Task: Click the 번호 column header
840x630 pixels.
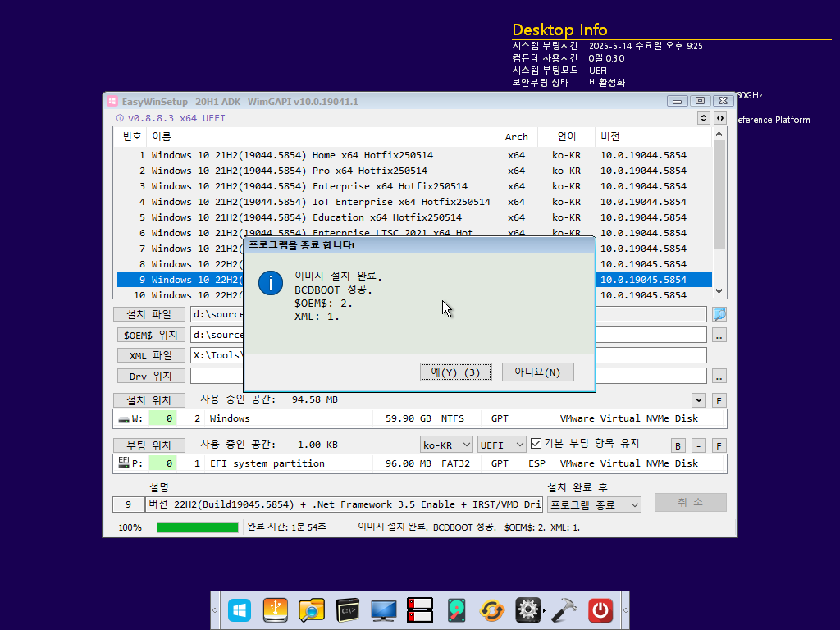Action: (x=130, y=137)
